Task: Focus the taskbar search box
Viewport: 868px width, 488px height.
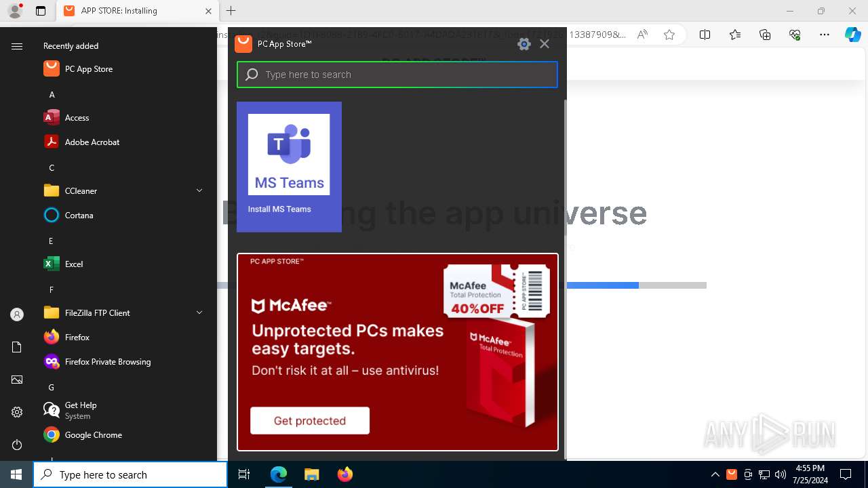Action: [130, 474]
